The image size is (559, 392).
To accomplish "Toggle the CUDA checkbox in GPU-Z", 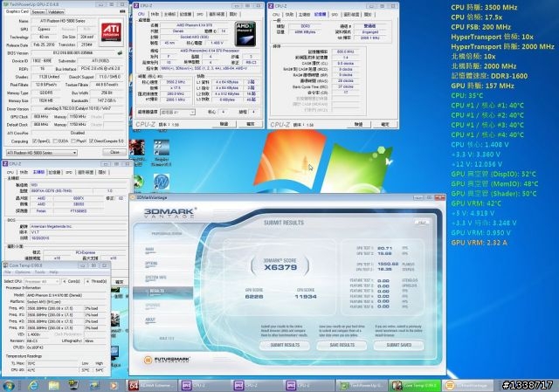I will (x=55, y=141).
